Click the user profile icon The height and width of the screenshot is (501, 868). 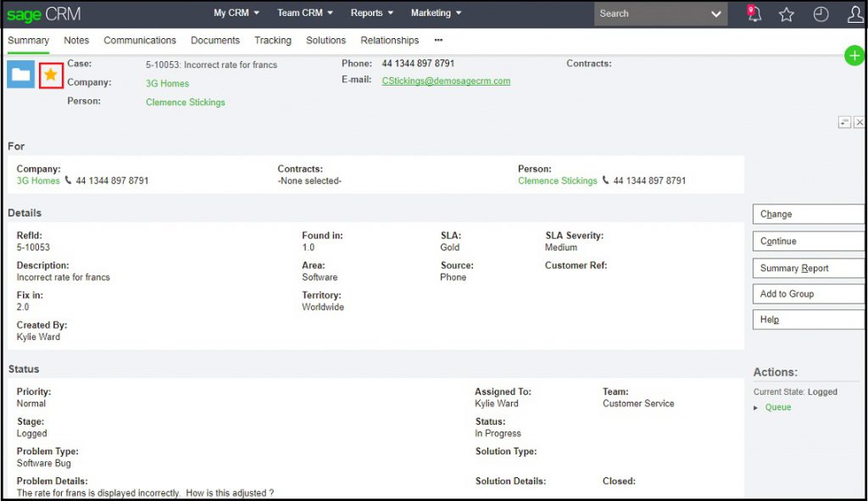click(854, 14)
